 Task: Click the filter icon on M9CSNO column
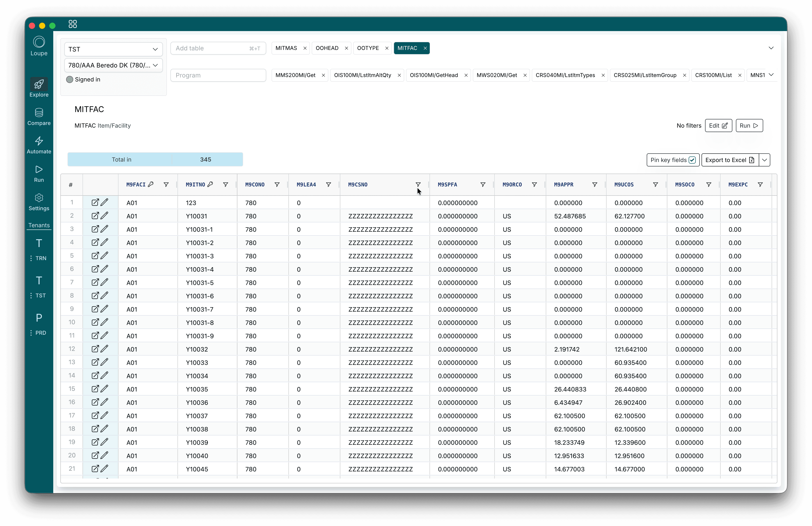point(418,185)
